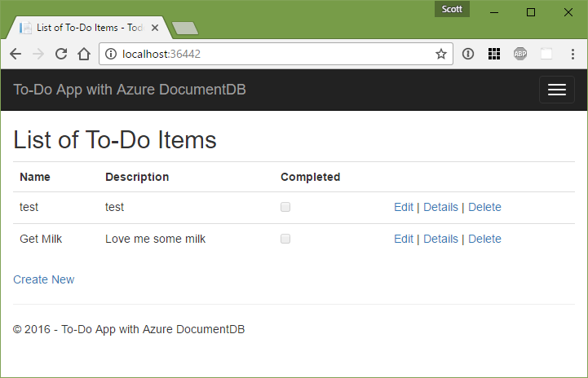This screenshot has height=378, width=588.
Task: Bookmark this page with the star icon
Action: click(441, 54)
